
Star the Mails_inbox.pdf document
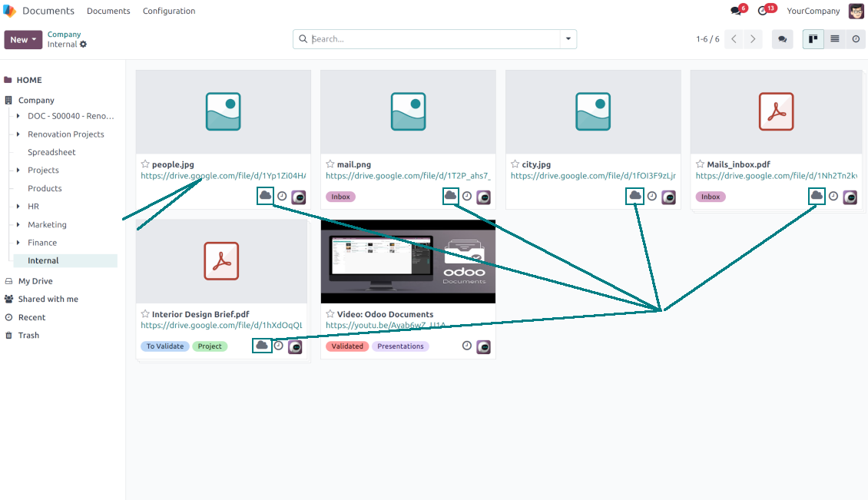(x=701, y=164)
